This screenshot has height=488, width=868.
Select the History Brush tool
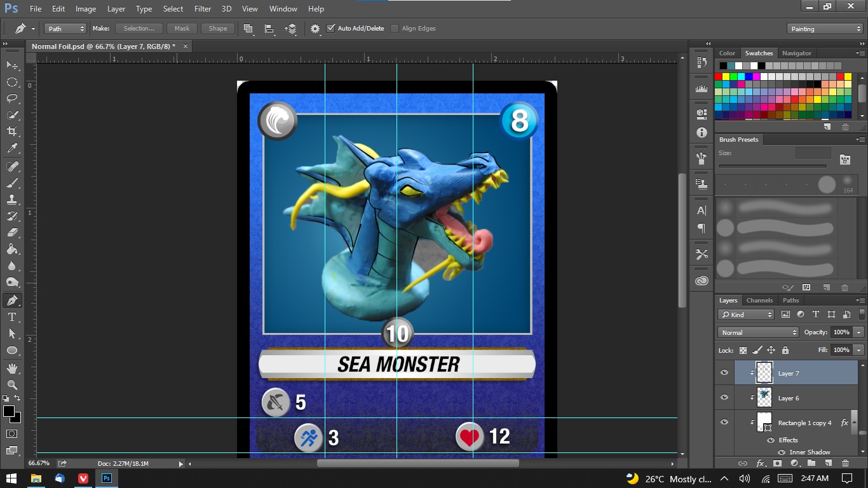12,216
